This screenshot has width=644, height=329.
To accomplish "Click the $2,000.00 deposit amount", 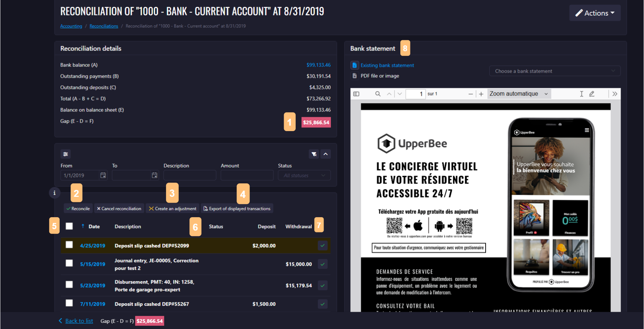I will [264, 246].
